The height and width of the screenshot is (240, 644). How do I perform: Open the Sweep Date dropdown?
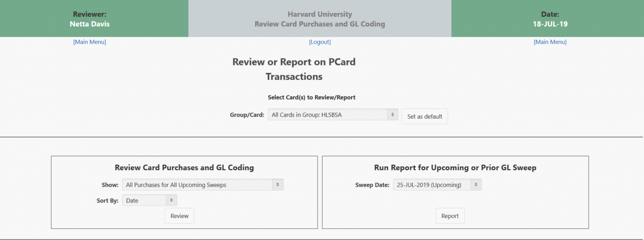point(437,185)
